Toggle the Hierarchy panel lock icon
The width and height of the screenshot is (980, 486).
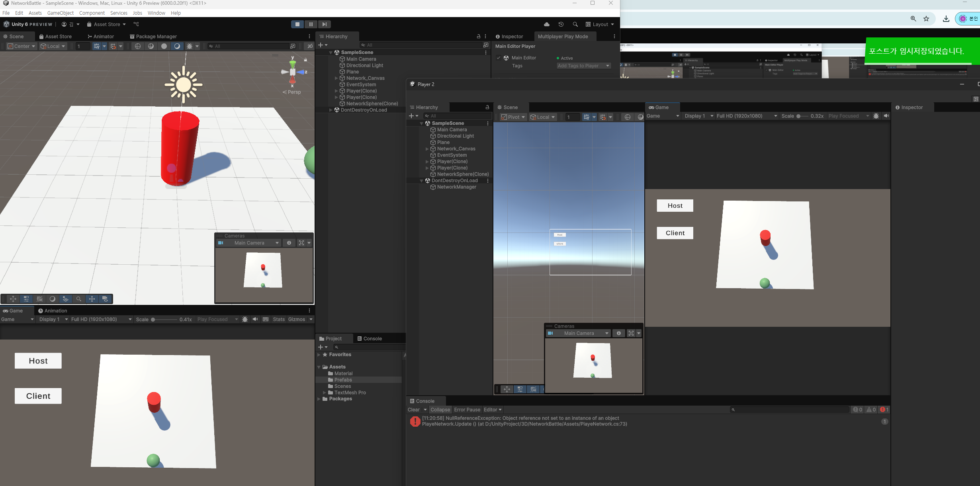click(479, 36)
